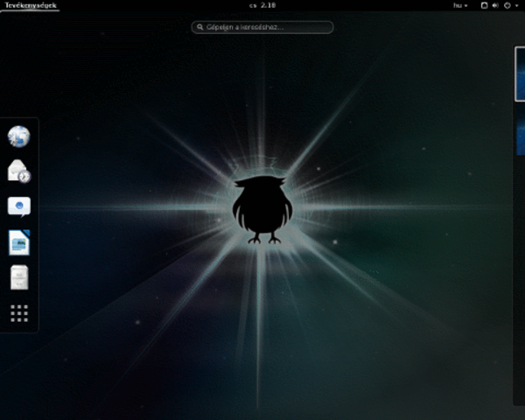This screenshot has width=525, height=420.
Task: Launch the LibreOffice document icon in the dash
Action: pyautogui.click(x=19, y=242)
